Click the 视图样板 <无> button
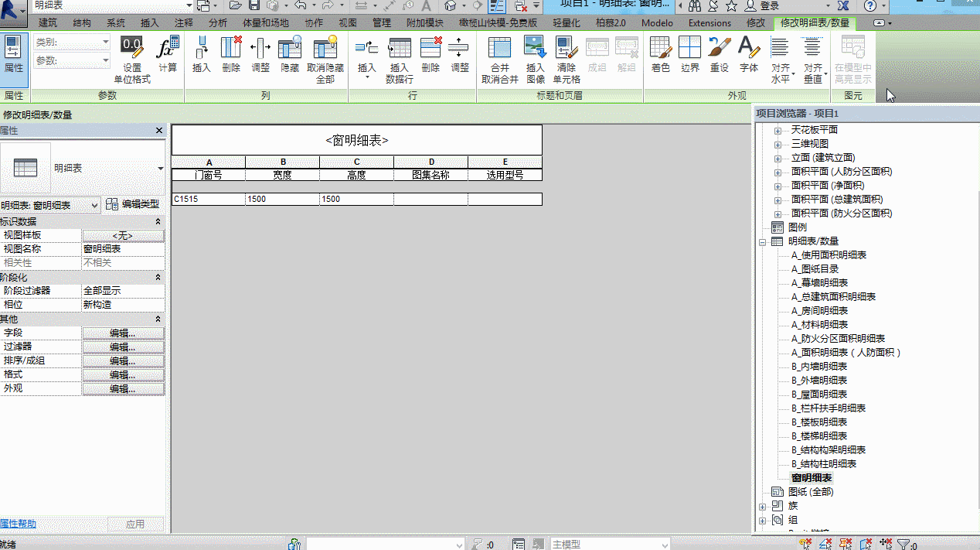The height and width of the screenshot is (550, 980). click(x=124, y=235)
